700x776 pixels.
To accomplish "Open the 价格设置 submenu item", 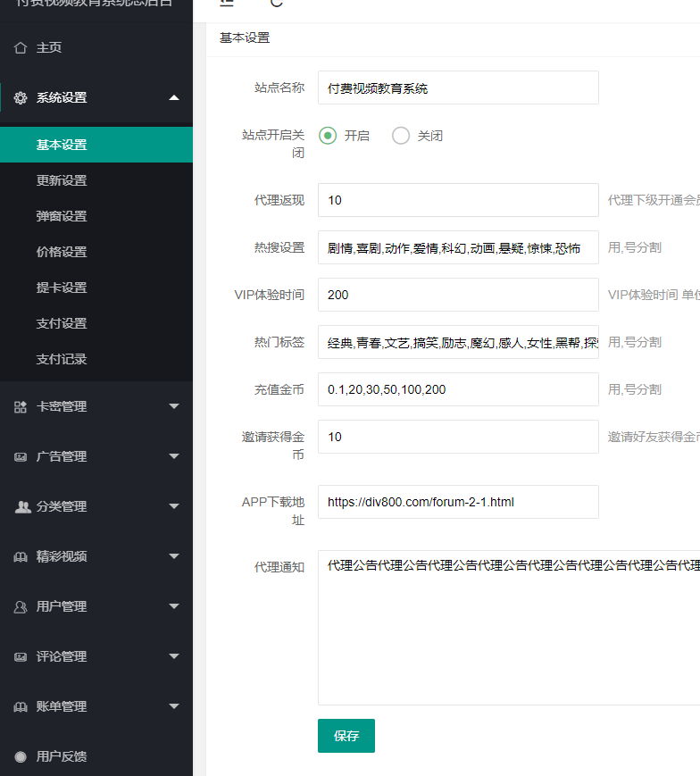I will pos(62,252).
